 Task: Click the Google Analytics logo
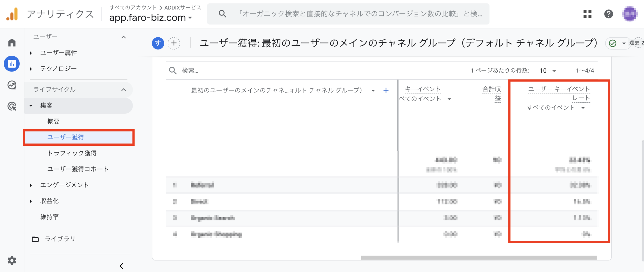click(12, 14)
